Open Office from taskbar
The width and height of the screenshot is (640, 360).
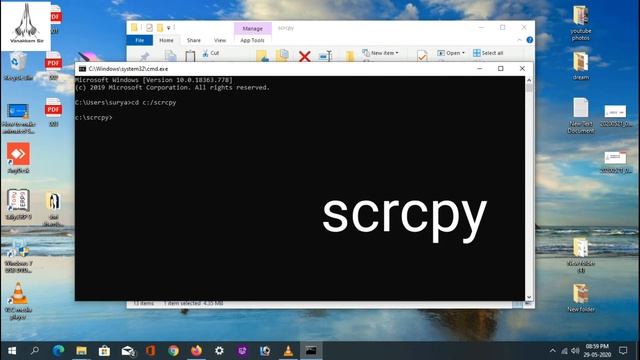pyautogui.click(x=151, y=351)
